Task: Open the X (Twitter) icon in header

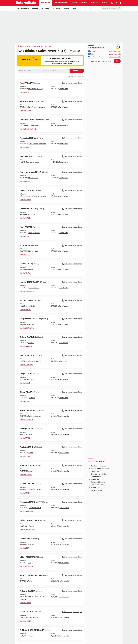Action: (x=112, y=3)
